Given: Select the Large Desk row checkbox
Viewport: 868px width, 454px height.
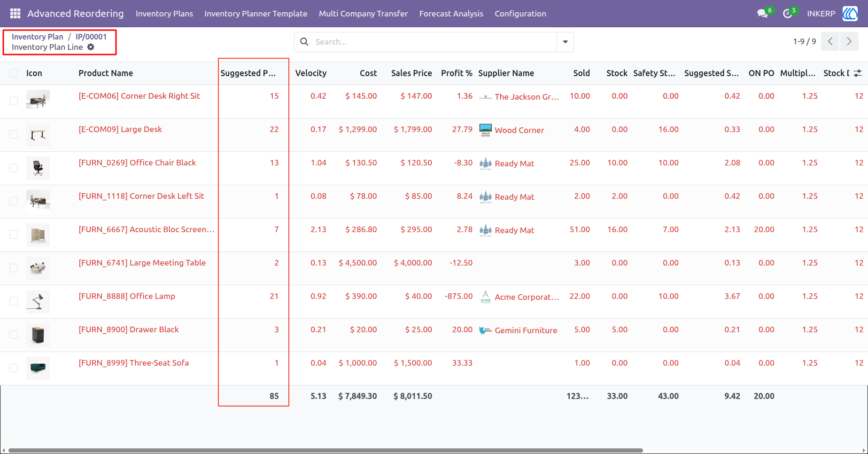Looking at the screenshot, I should click(x=14, y=134).
